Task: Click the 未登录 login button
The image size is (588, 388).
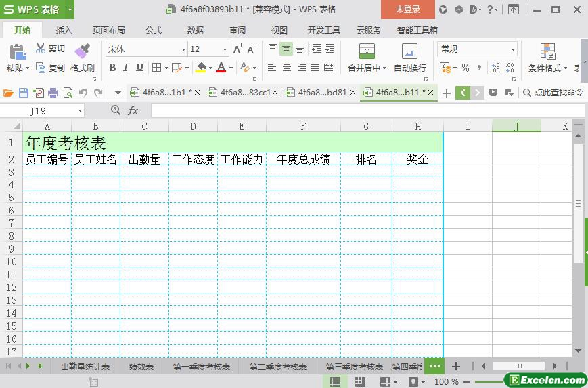Action: pyautogui.click(x=407, y=9)
